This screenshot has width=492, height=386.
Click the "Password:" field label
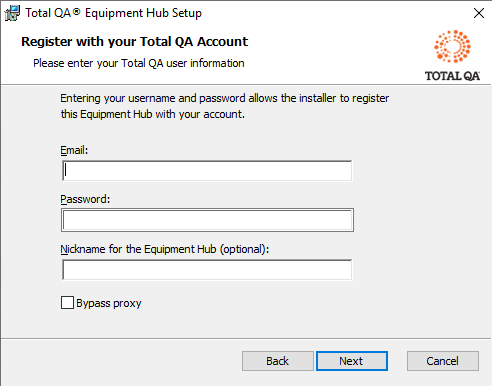point(85,199)
